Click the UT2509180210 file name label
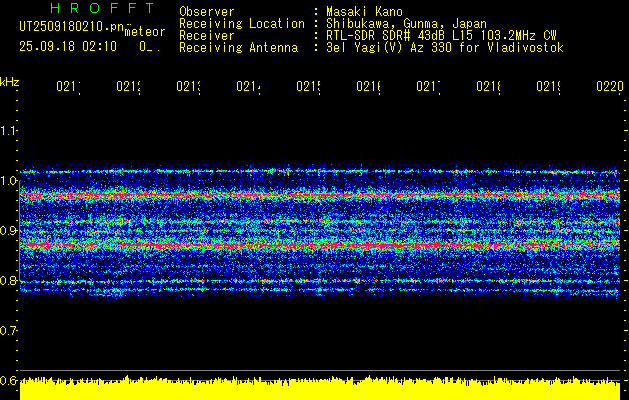The height and width of the screenshot is (400, 629). click(70, 28)
